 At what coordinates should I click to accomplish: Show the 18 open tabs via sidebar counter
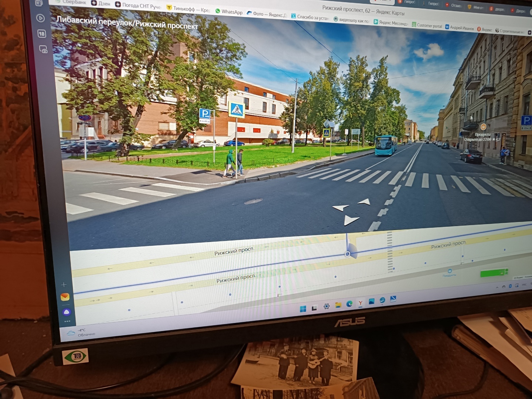[x=41, y=33]
